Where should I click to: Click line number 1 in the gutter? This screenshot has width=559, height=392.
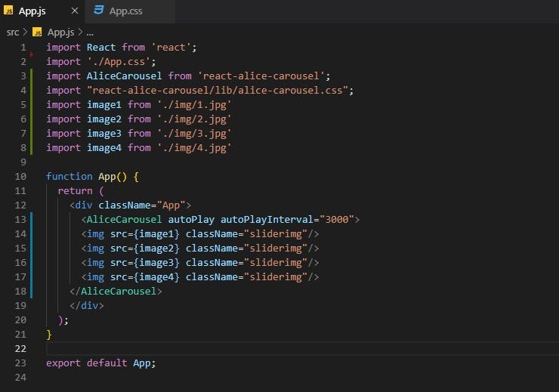tap(23, 48)
